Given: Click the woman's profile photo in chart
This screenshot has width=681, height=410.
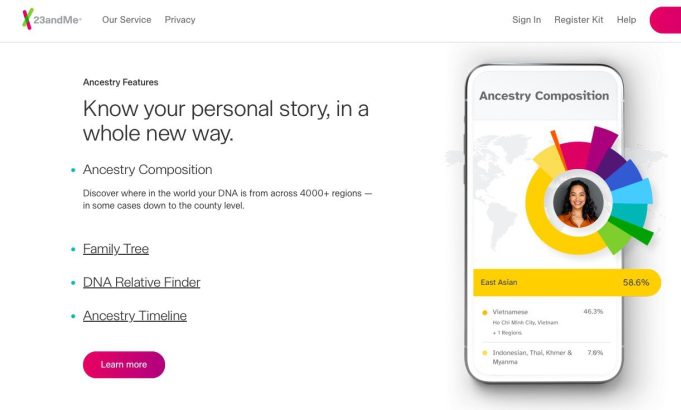Looking at the screenshot, I should tap(578, 203).
